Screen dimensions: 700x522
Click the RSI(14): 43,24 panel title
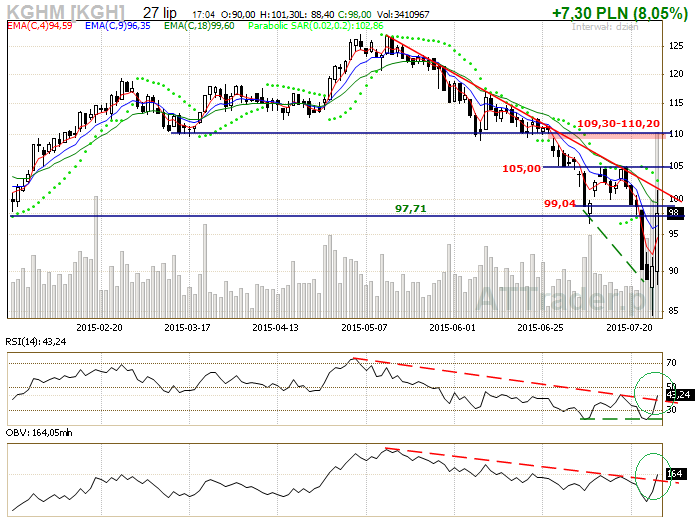pyautogui.click(x=36, y=342)
